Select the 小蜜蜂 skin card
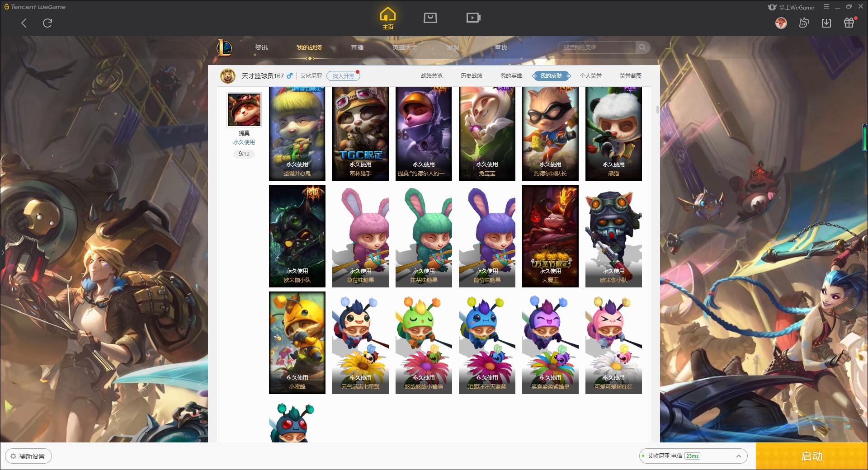 (x=297, y=343)
